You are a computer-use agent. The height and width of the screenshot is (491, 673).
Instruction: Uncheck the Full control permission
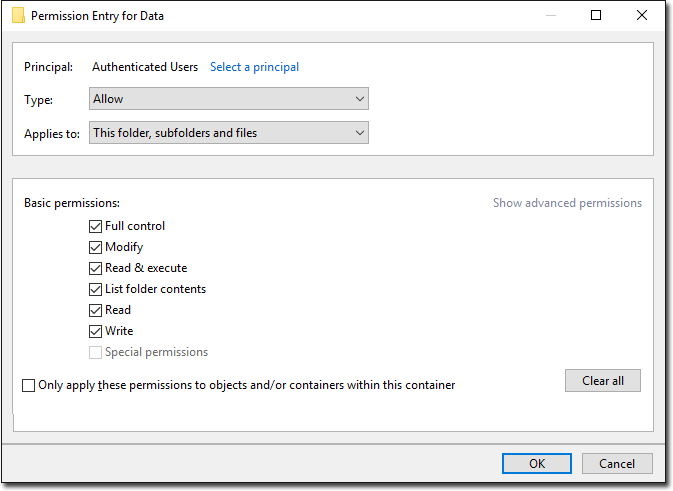click(x=95, y=226)
